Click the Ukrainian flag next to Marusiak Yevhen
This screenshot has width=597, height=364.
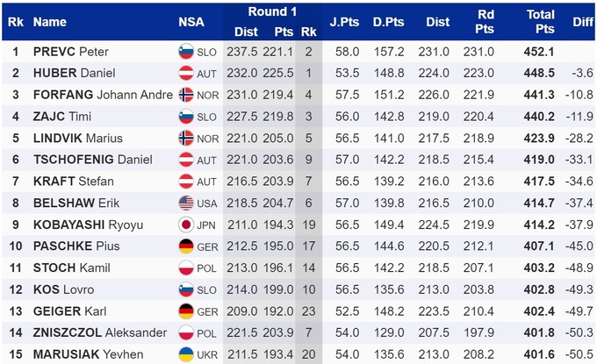185,353
